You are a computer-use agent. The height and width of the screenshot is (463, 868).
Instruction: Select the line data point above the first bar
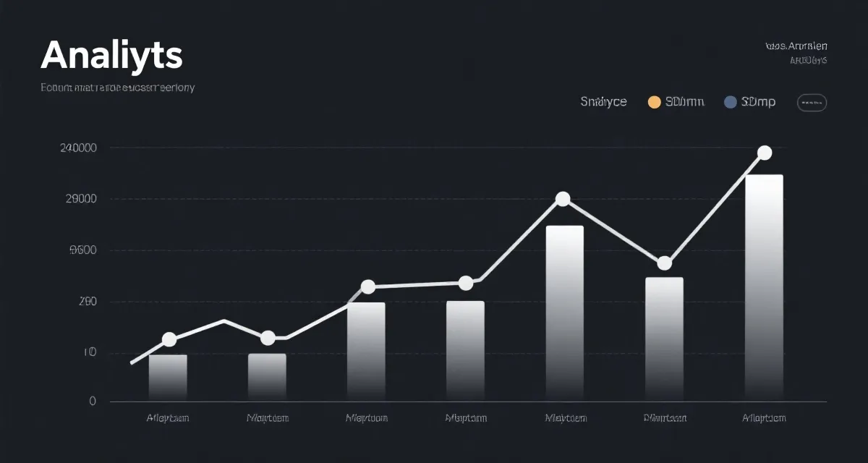[169, 339]
